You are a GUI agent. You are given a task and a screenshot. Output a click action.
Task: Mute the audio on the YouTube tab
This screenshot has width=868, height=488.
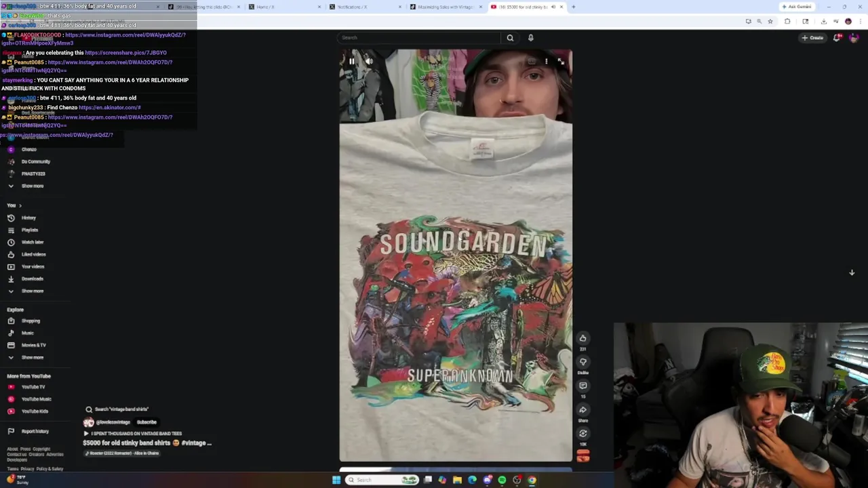(553, 7)
